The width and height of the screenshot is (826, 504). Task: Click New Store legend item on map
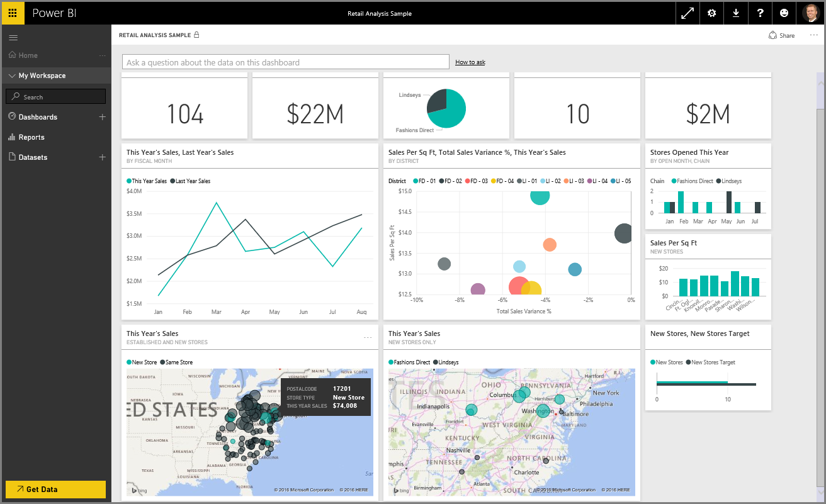tap(142, 362)
